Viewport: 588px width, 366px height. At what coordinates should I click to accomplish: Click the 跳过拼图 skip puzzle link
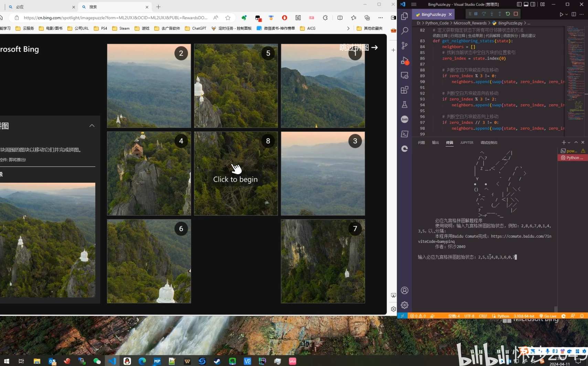(359, 47)
